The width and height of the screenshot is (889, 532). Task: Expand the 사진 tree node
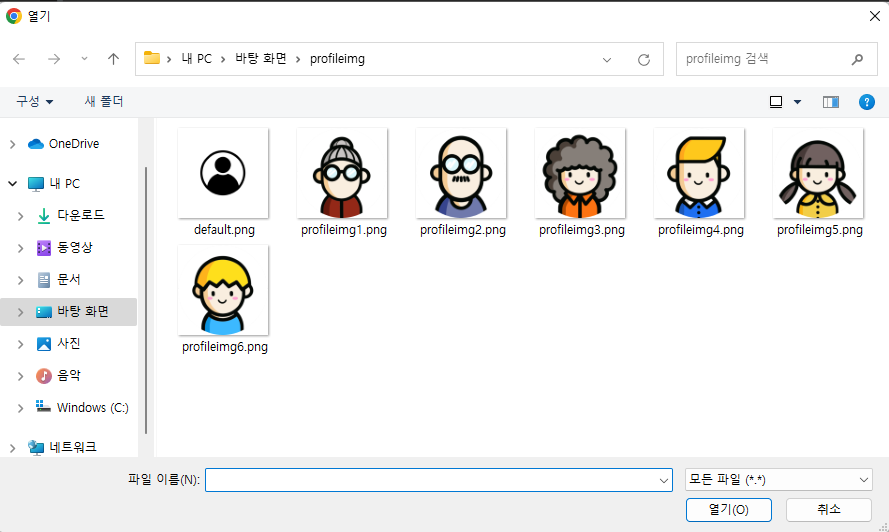20,344
